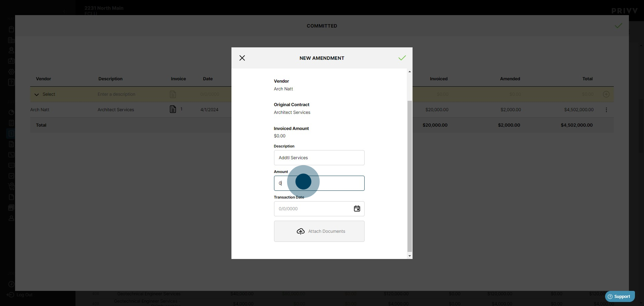Open the ID card icon in the sidebar
Screen dimensions: 644x306
pos(11,61)
